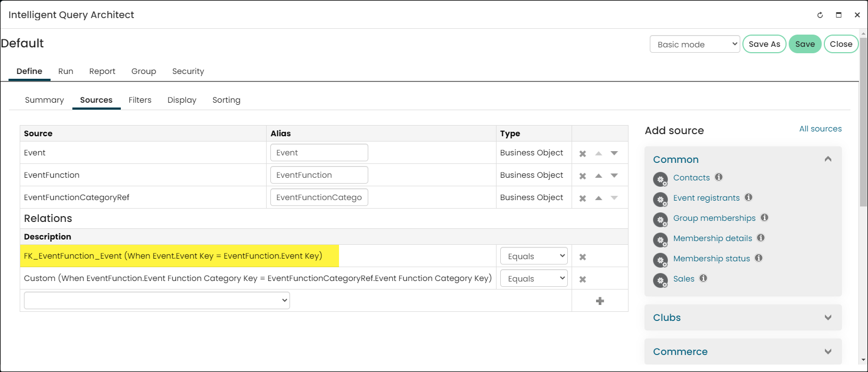Show info for Group memberships source

click(765, 218)
